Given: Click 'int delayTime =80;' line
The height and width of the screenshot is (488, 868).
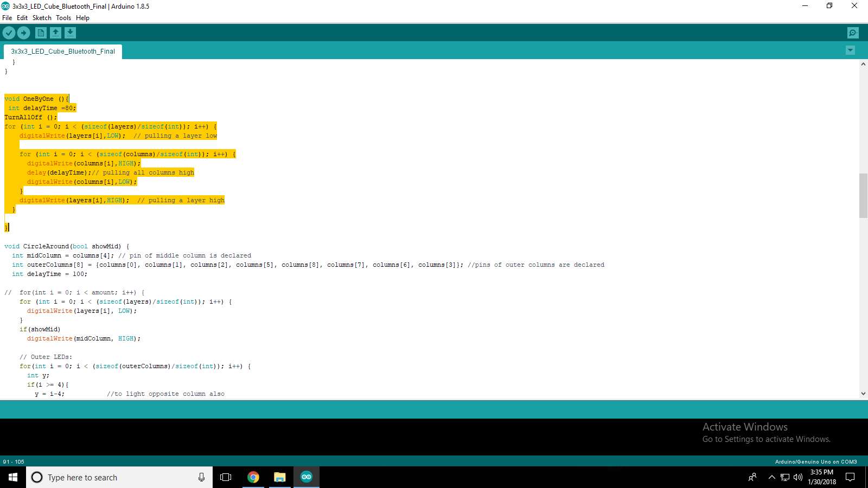Looking at the screenshot, I should tap(42, 108).
